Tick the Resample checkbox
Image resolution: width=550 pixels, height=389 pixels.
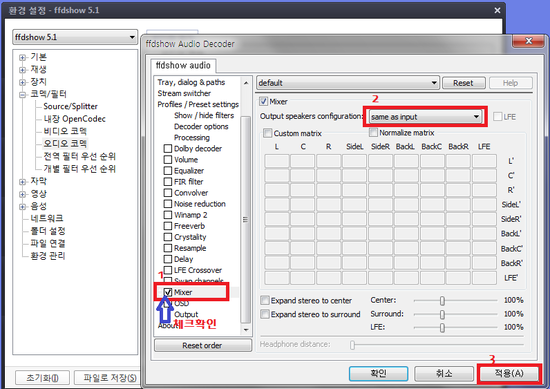pos(168,248)
